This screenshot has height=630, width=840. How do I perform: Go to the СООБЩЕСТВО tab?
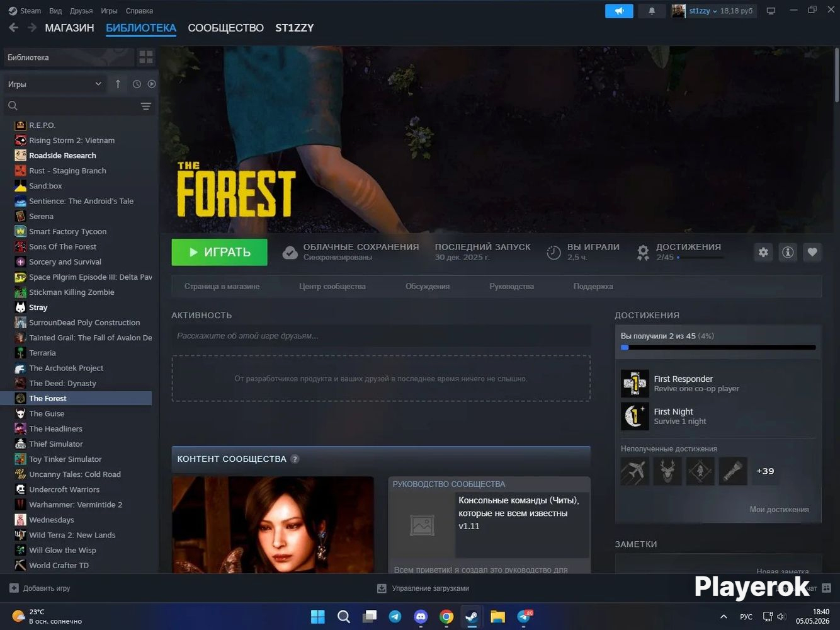pos(225,28)
